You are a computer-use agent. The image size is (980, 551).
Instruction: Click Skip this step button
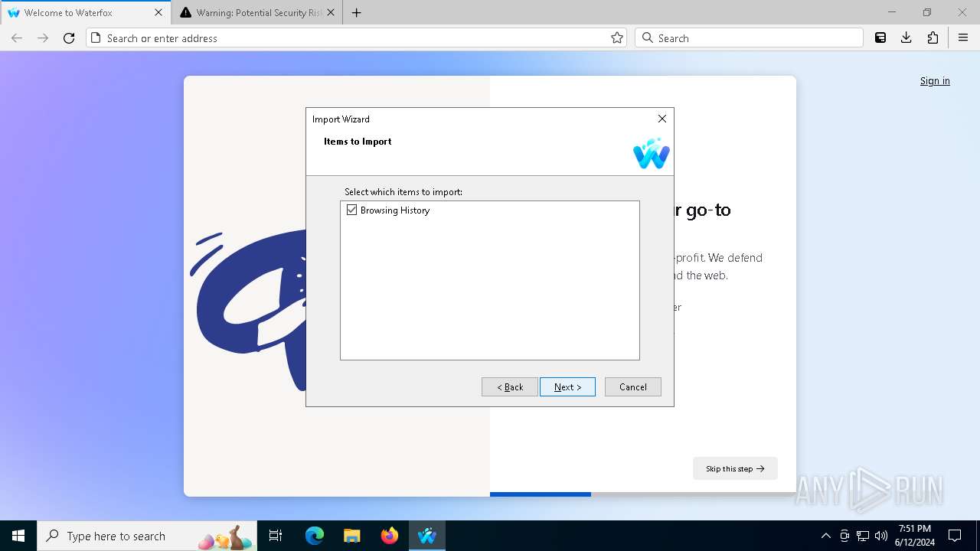[x=735, y=468]
